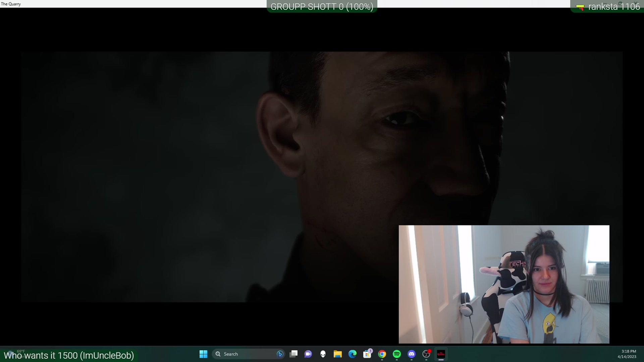Launch Alienware Command Center from taskbar
Screen dimensions: 644x362
pos(323,354)
